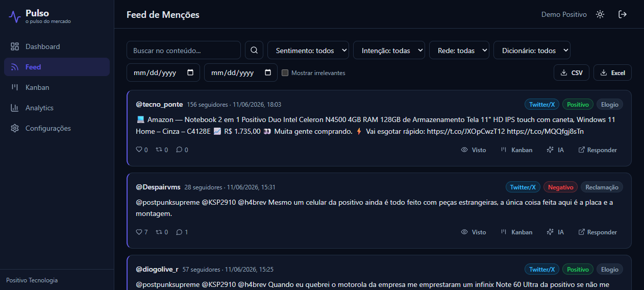This screenshot has width=644, height=290.
Task: Click the @diogolive_r username
Action: point(157,269)
